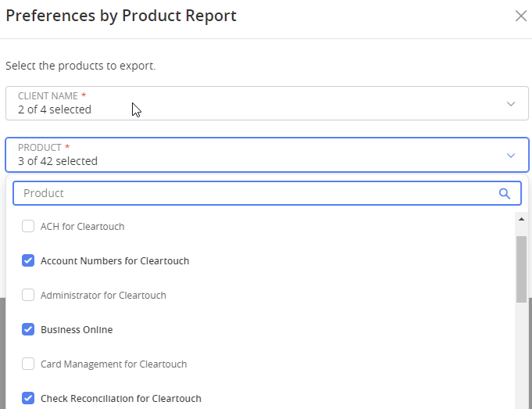Click the '3 of 42 selected' Product field
532x409 pixels.
[258, 155]
